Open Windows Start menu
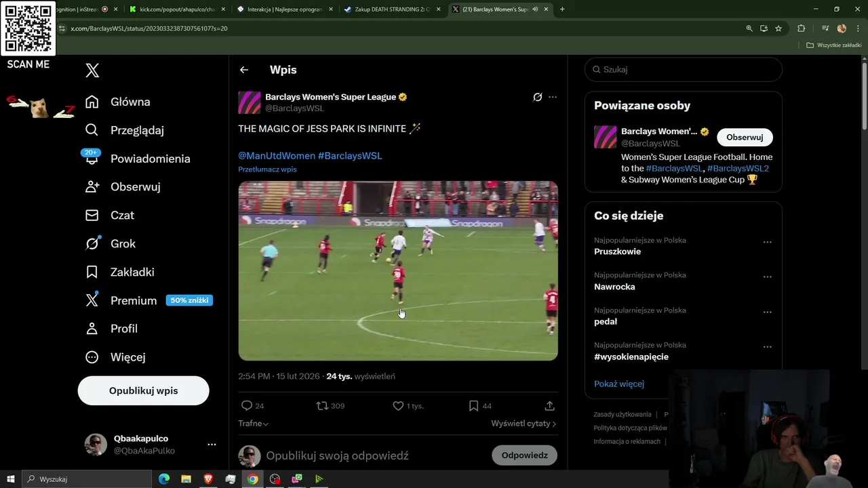868x488 pixels. coord(10,479)
